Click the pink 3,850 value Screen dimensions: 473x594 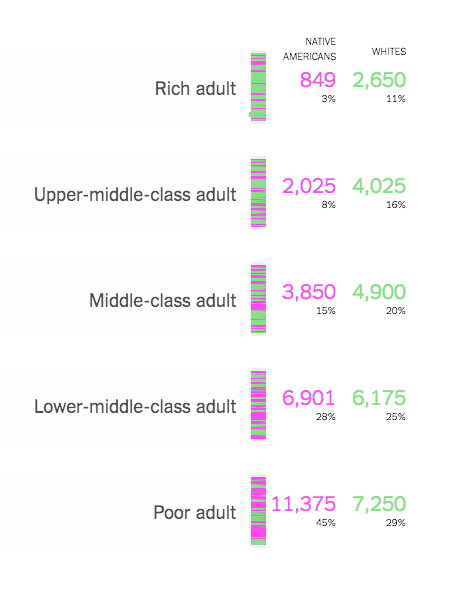click(x=309, y=292)
